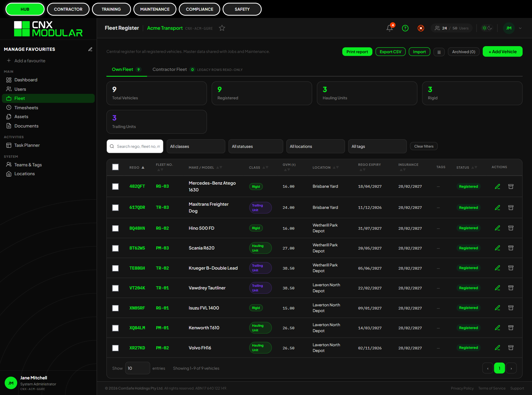Open the All tags filter dropdown
The width and height of the screenshot is (532, 395).
(377, 146)
